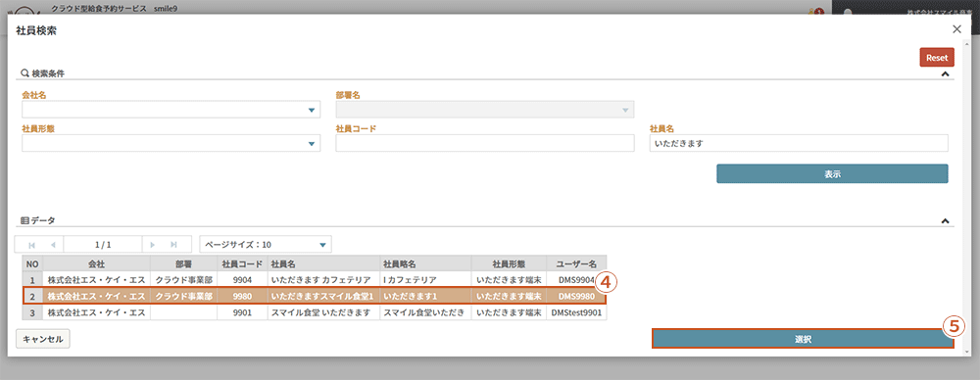This screenshot has height=380, width=980.
Task: Click the 部署 column header
Action: click(184, 263)
